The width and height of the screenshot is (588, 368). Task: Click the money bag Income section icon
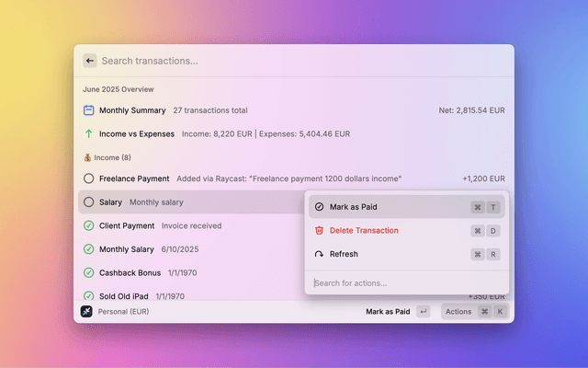[86, 157]
